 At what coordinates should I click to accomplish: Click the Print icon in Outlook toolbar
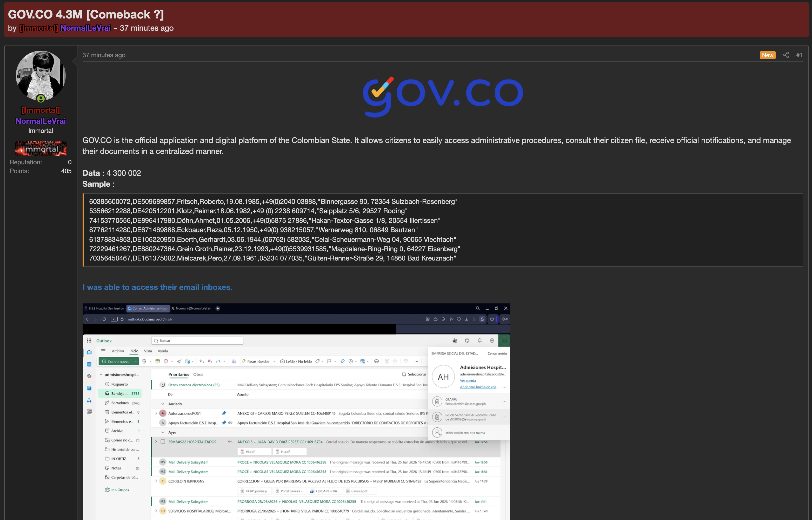pos(376,361)
